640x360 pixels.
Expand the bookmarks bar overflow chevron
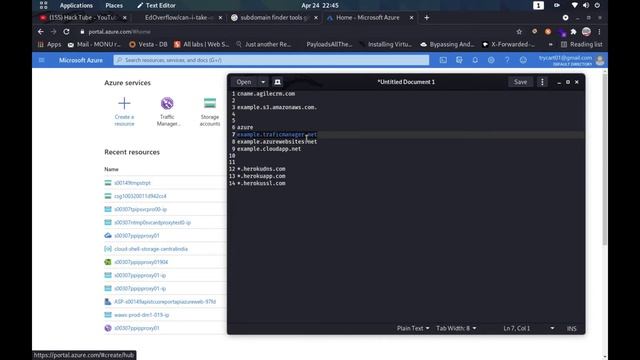point(551,44)
